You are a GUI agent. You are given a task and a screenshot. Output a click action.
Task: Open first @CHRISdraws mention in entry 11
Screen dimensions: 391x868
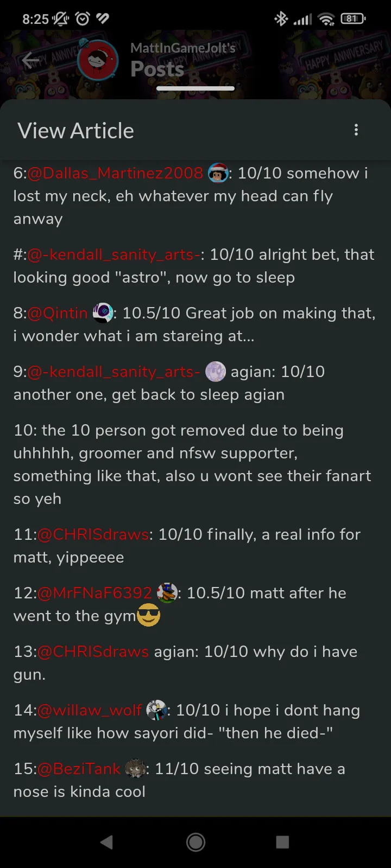coord(93,534)
